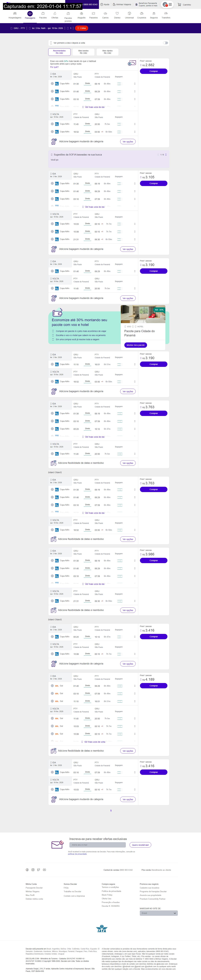The height and width of the screenshot is (980, 201).
Task: Select the 18:52 return flight radio in first result
Action: [52, 132]
